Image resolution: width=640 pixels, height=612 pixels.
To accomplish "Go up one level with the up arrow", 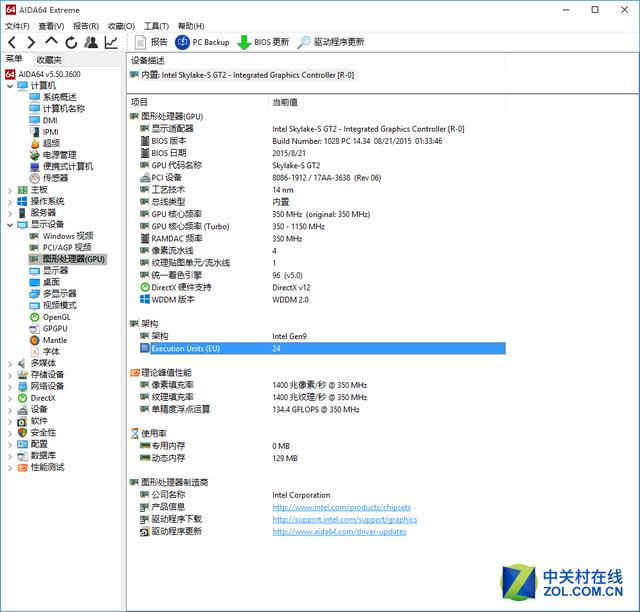I will [x=51, y=41].
